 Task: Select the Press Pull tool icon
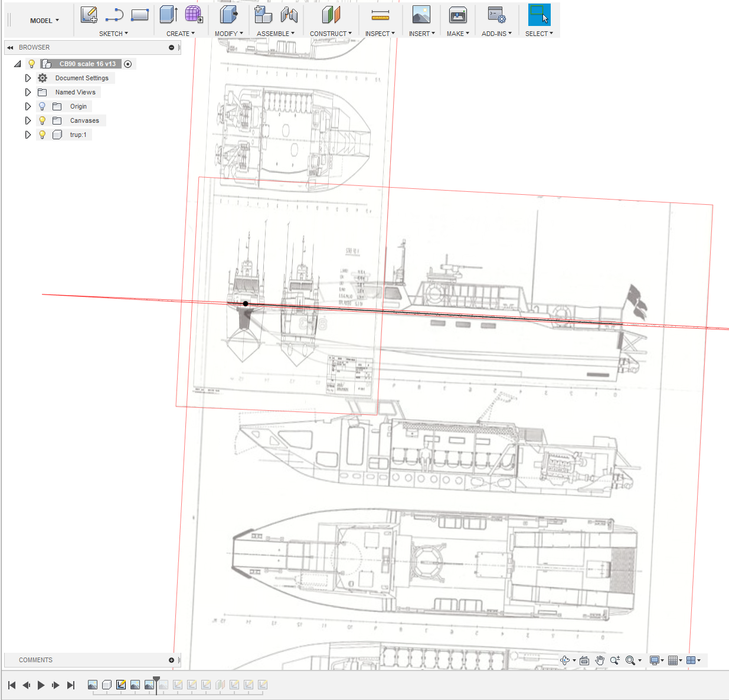(x=228, y=15)
